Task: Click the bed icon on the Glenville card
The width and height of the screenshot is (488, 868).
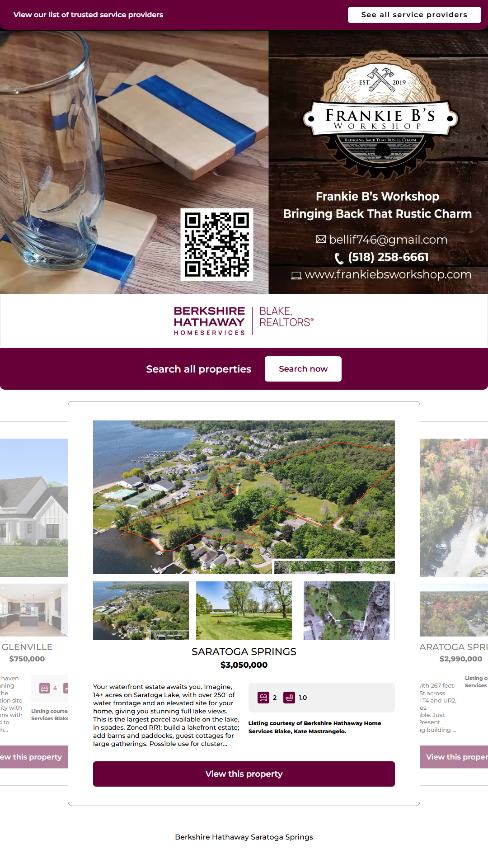Action: pyautogui.click(x=44, y=689)
